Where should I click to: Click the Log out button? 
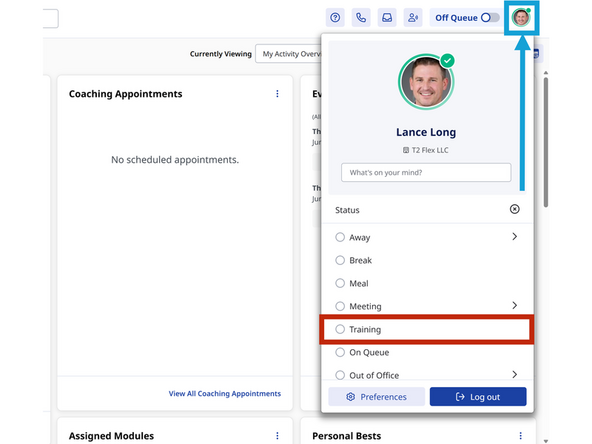[478, 396]
